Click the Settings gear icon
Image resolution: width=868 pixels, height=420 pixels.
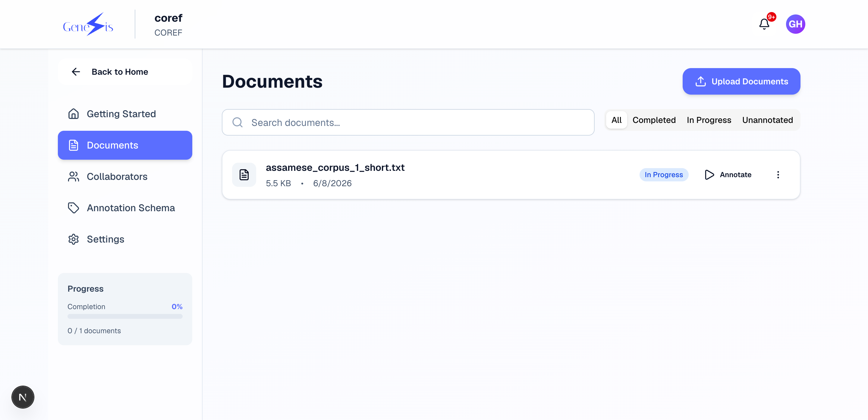(x=74, y=239)
